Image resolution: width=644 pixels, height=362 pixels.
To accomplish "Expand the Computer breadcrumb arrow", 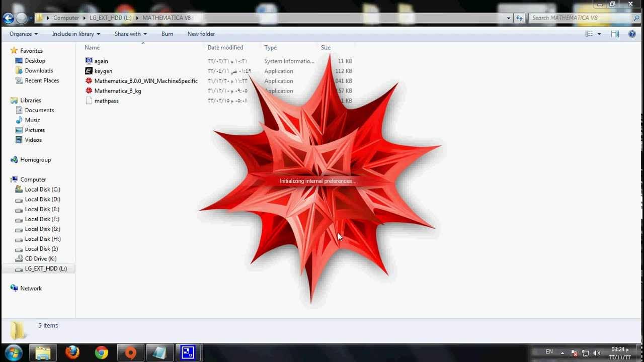I will tap(84, 18).
